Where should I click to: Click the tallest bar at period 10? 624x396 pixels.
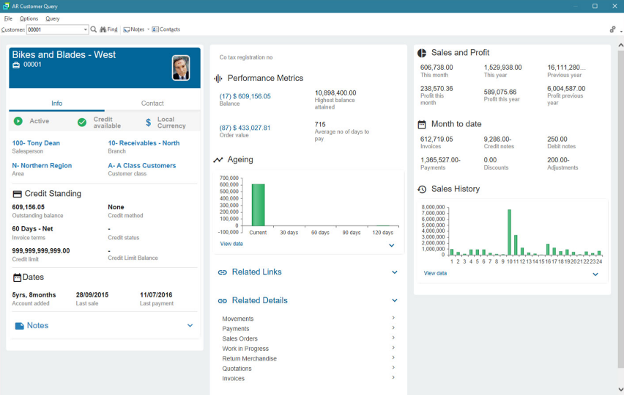[x=509, y=232]
